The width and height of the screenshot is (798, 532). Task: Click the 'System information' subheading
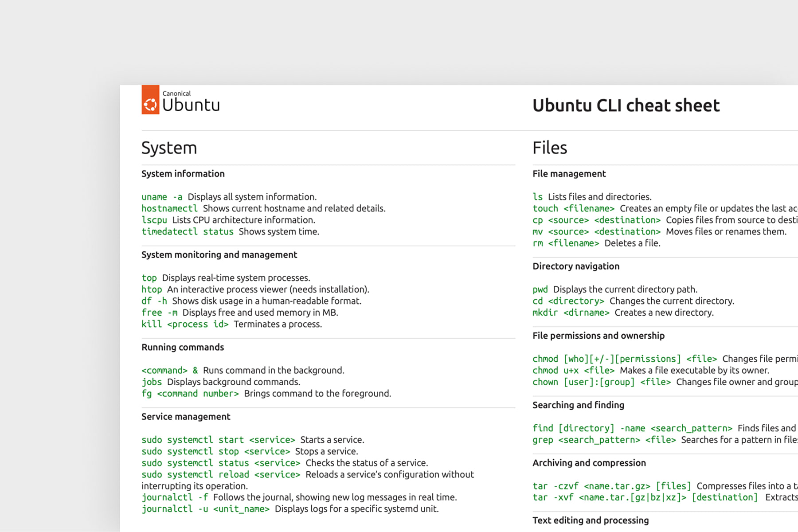pyautogui.click(x=183, y=174)
